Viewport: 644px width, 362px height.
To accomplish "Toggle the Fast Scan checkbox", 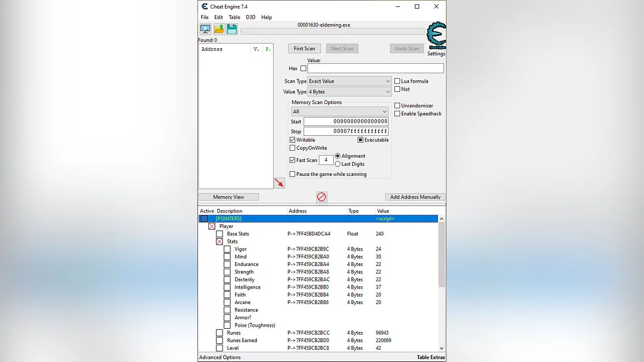I will 292,160.
